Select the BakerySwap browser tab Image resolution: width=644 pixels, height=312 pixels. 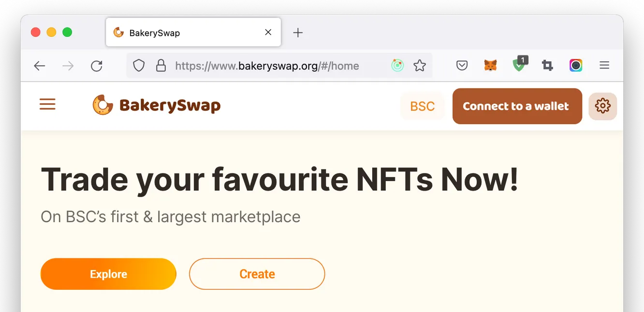[x=184, y=33]
